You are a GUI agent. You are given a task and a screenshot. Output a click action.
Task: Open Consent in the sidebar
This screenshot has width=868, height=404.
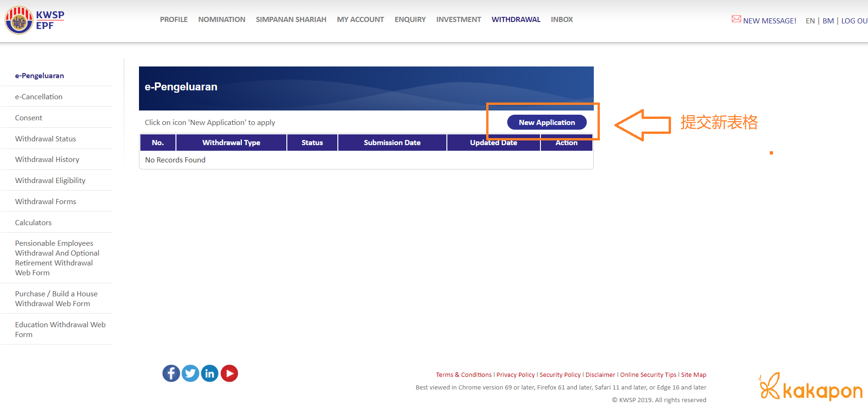pos(29,118)
